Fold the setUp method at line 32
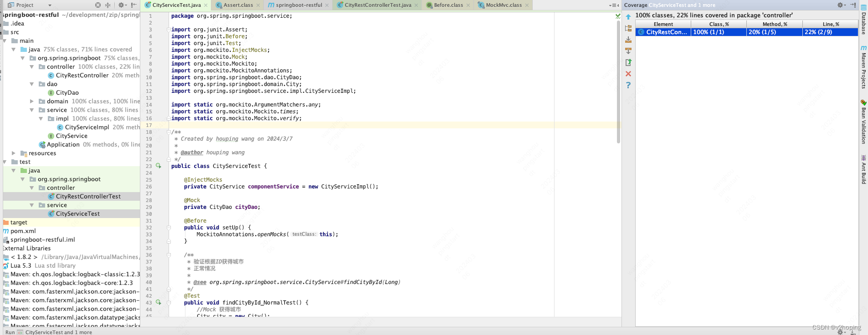Viewport: 868px width, 335px height. 169,228
